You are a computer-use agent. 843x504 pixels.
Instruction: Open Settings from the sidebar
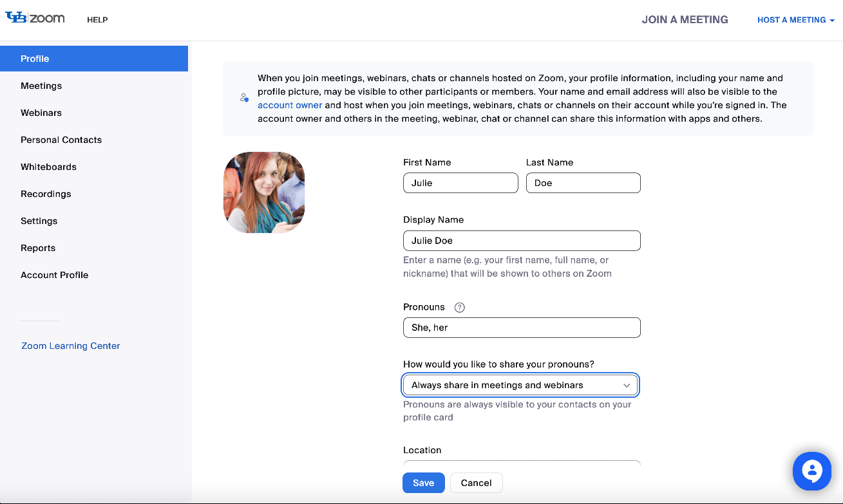point(39,221)
